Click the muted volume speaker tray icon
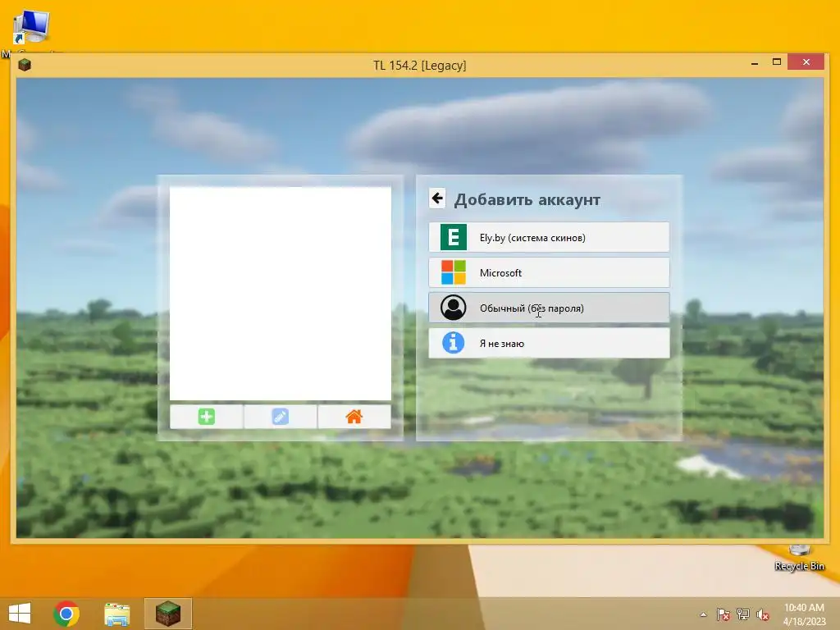The image size is (840, 630). [762, 614]
